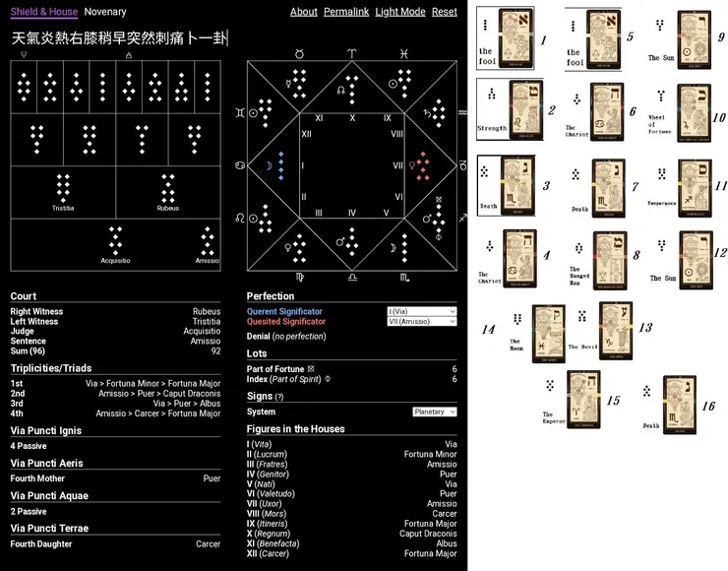
Task: Open the Querent Significator dropdown
Action: (422, 311)
